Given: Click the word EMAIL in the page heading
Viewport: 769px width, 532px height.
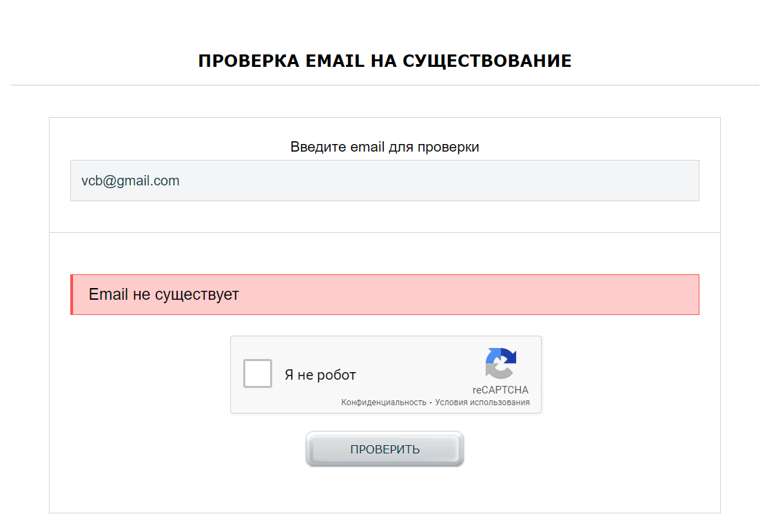Looking at the screenshot, I should [335, 61].
